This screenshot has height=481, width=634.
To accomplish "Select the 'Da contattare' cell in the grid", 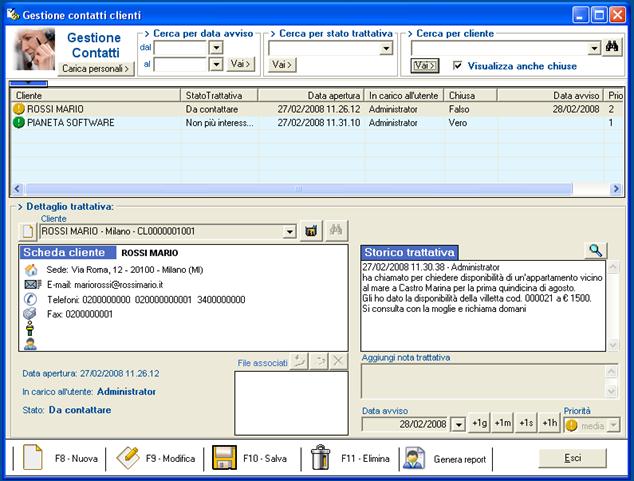I will point(219,109).
